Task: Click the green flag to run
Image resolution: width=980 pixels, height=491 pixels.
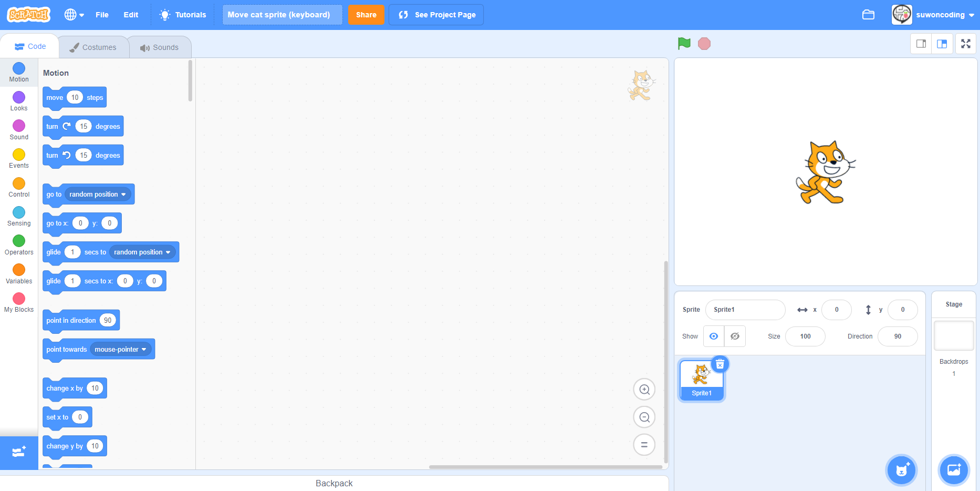Action: 684,44
